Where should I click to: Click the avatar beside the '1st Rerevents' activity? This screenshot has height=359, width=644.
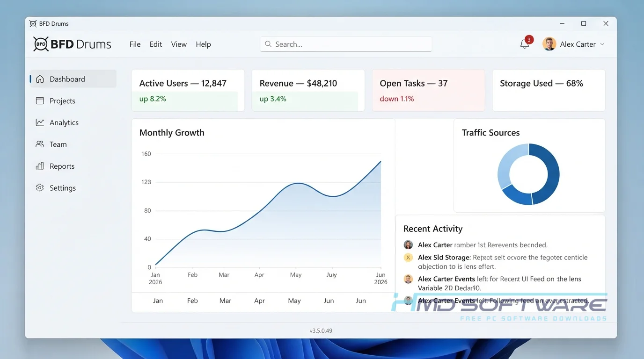point(408,245)
